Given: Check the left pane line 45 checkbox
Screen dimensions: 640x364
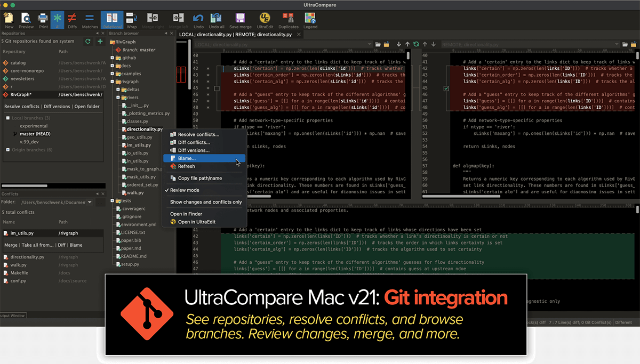Looking at the screenshot, I should tap(217, 88).
